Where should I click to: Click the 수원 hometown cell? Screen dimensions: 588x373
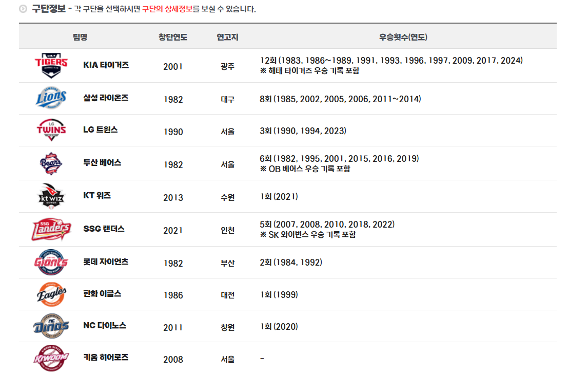pyautogui.click(x=227, y=198)
